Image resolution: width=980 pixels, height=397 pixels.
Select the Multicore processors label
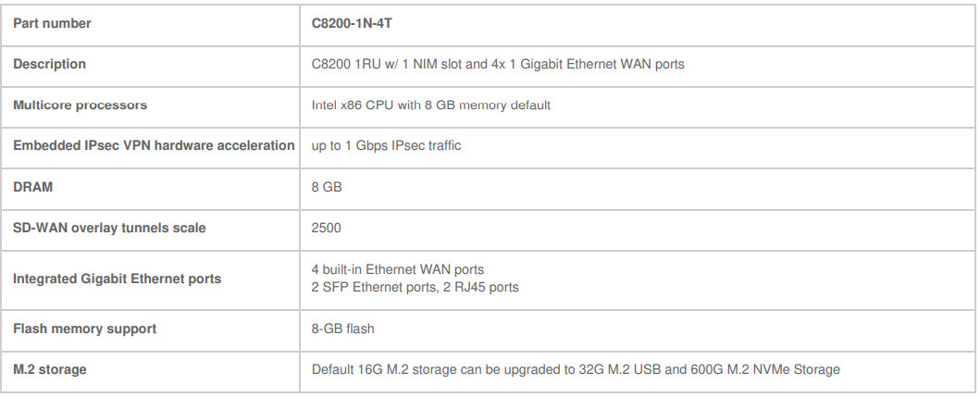pos(80,105)
